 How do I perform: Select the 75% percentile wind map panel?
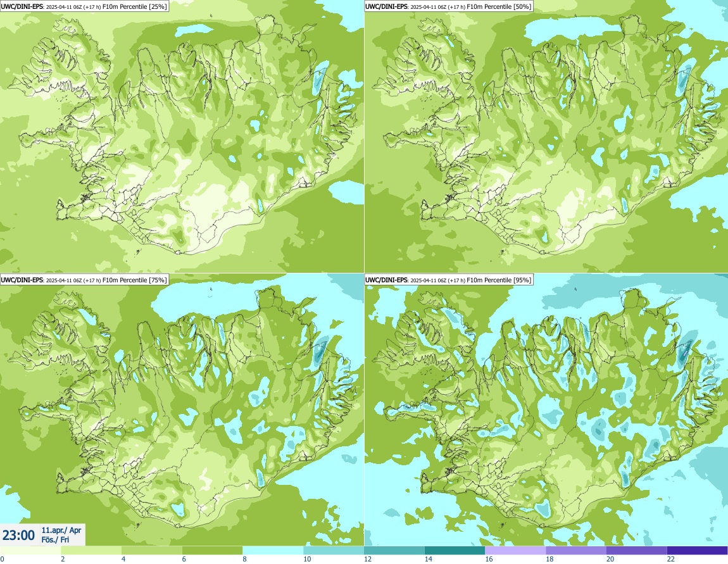(x=182, y=410)
